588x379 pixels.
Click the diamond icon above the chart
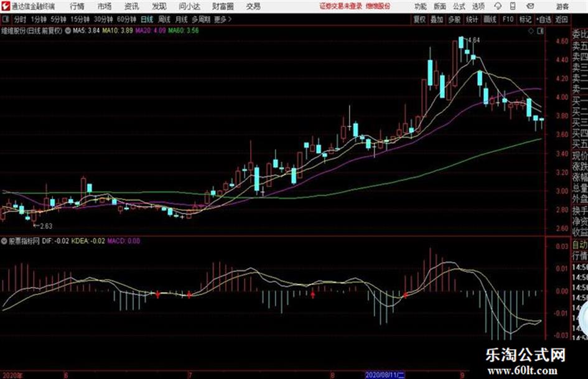531,31
